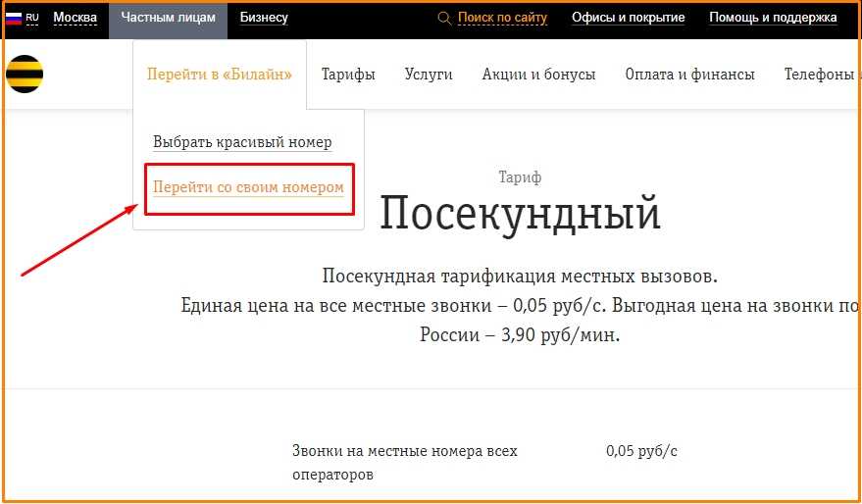The width and height of the screenshot is (862, 504).
Task: Click the Посекундный tariff heading
Action: 520,213
